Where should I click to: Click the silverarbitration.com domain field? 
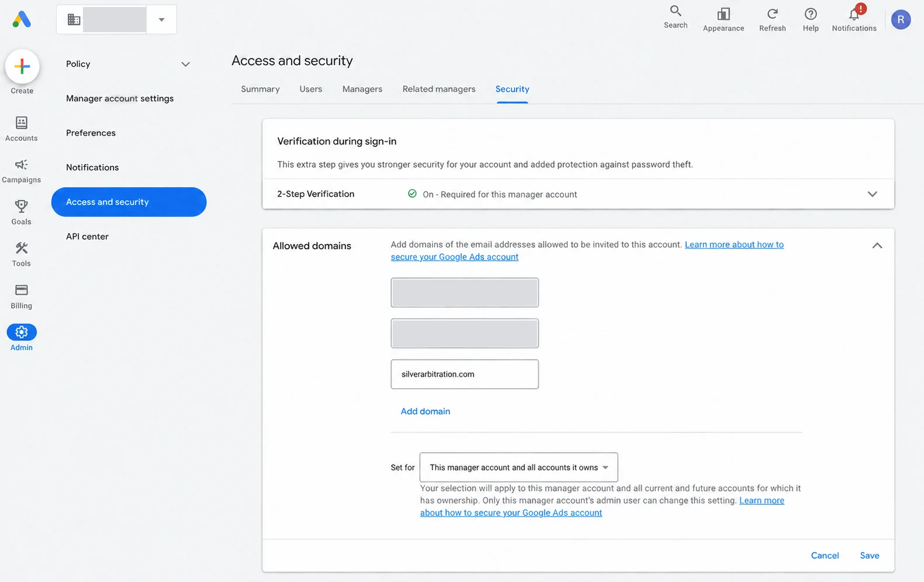click(x=465, y=374)
